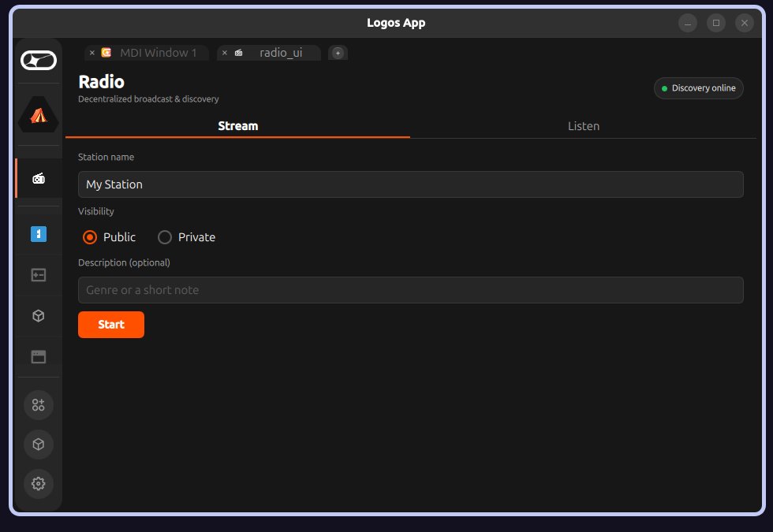The width and height of the screenshot is (773, 532).
Task: Close the MDI Window 1 tab
Action: (x=92, y=53)
